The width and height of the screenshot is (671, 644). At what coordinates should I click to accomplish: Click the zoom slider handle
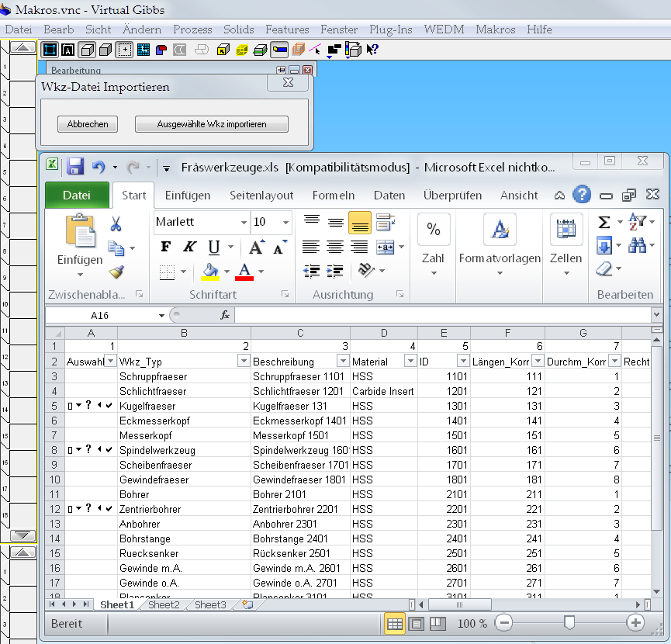pyautogui.click(x=569, y=622)
